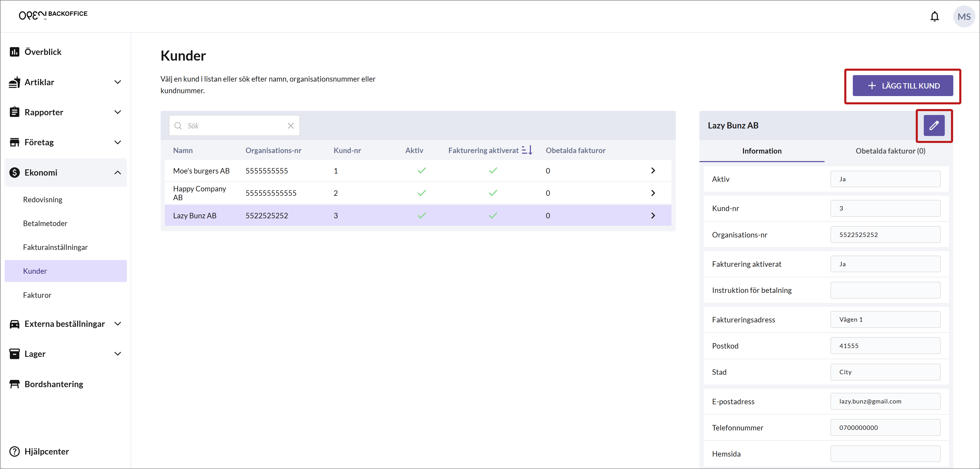Sort by Organisations-nr column header

click(273, 150)
